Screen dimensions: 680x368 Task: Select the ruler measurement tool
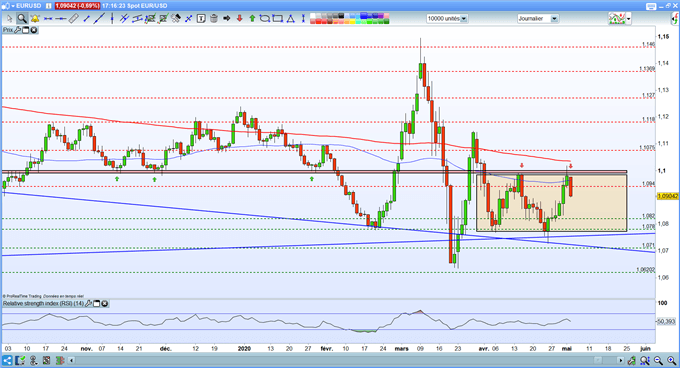point(73,19)
